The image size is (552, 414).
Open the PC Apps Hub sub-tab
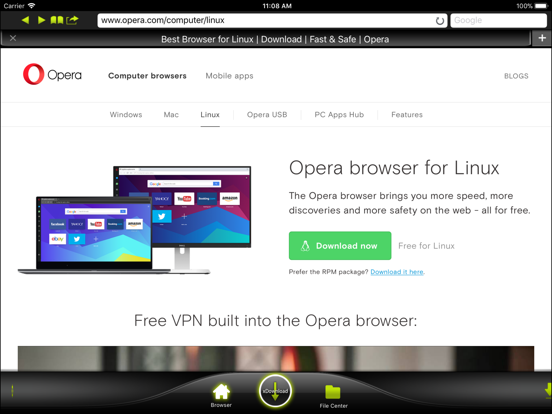[x=339, y=115]
